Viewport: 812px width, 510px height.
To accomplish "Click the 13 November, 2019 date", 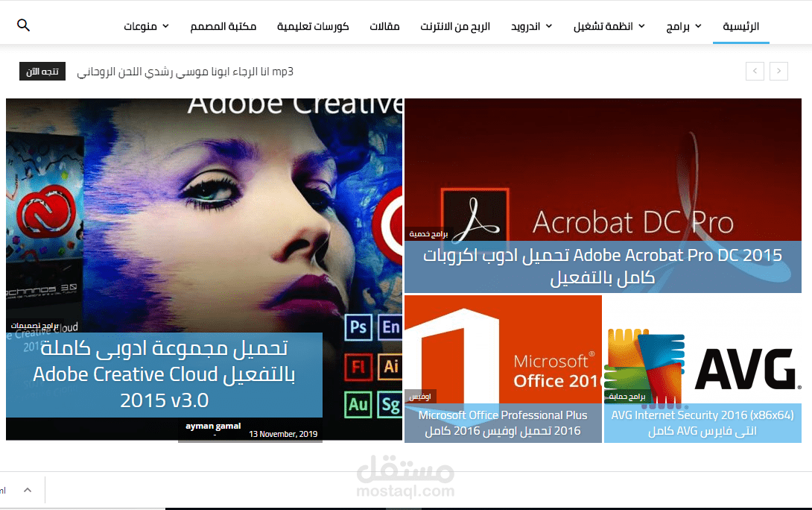I will [283, 434].
